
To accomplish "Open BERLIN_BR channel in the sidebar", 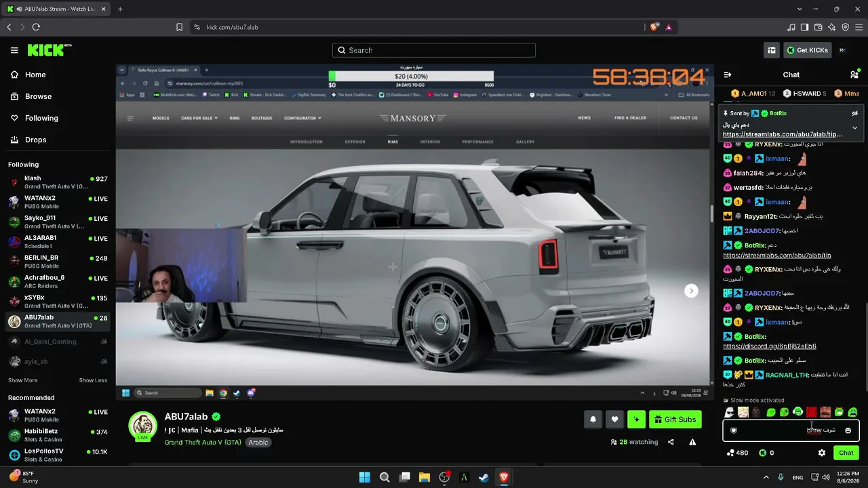I will (x=58, y=262).
